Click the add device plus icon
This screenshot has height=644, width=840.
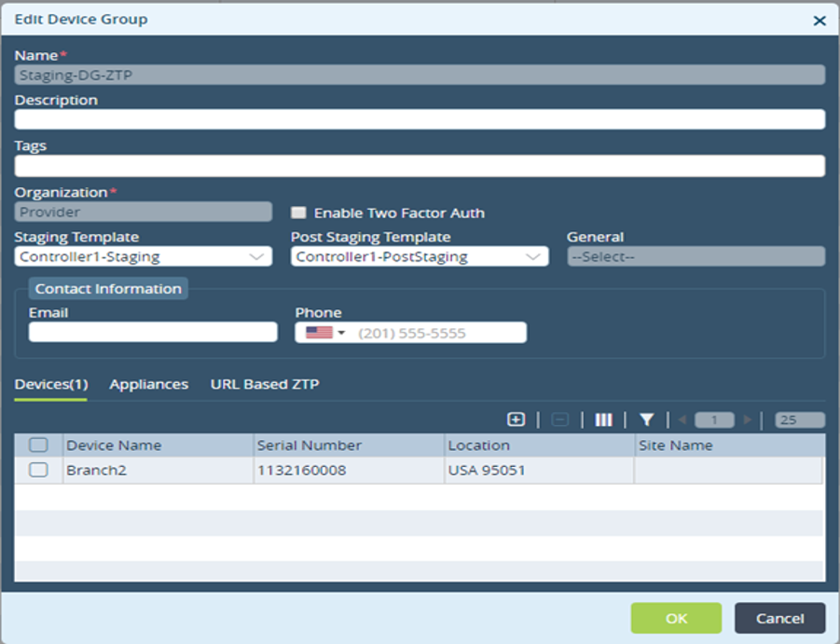(x=516, y=419)
